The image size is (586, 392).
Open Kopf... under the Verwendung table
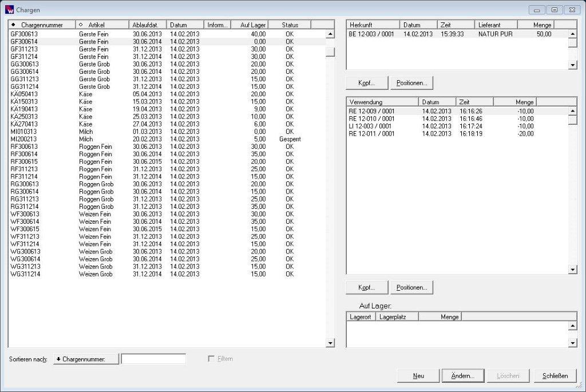367,287
